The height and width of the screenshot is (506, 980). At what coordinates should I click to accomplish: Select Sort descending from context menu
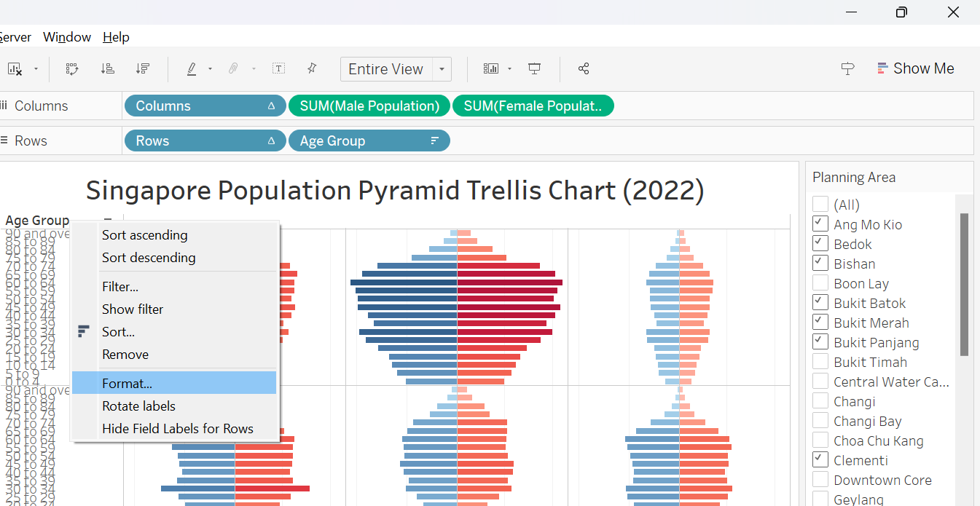click(x=149, y=258)
